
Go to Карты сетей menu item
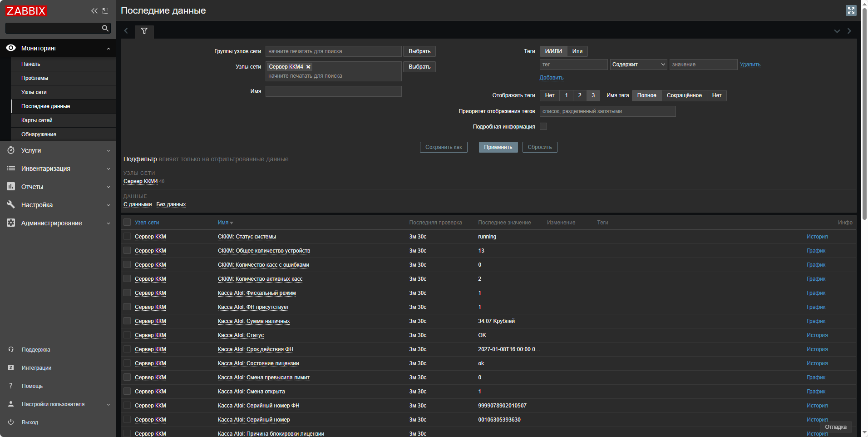(x=37, y=120)
